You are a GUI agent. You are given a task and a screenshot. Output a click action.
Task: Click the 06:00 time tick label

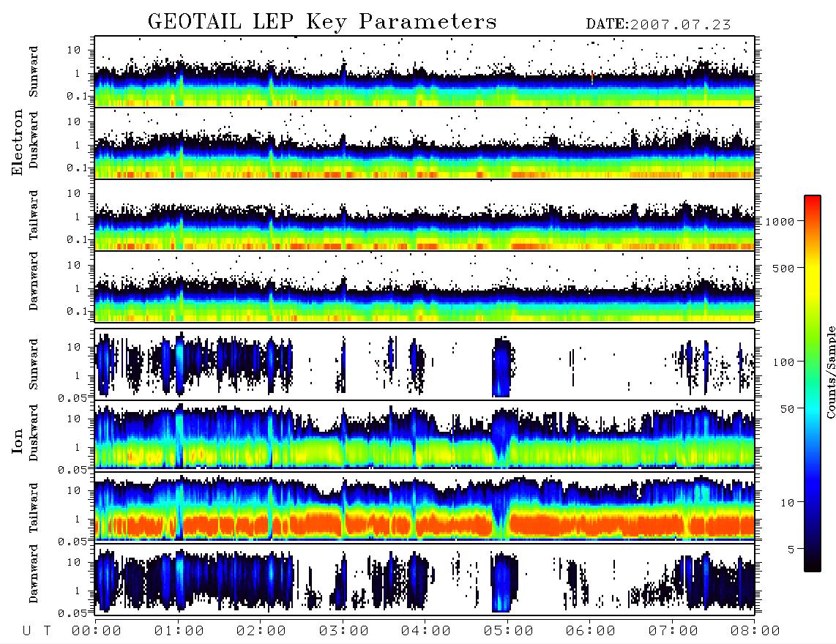click(x=591, y=632)
